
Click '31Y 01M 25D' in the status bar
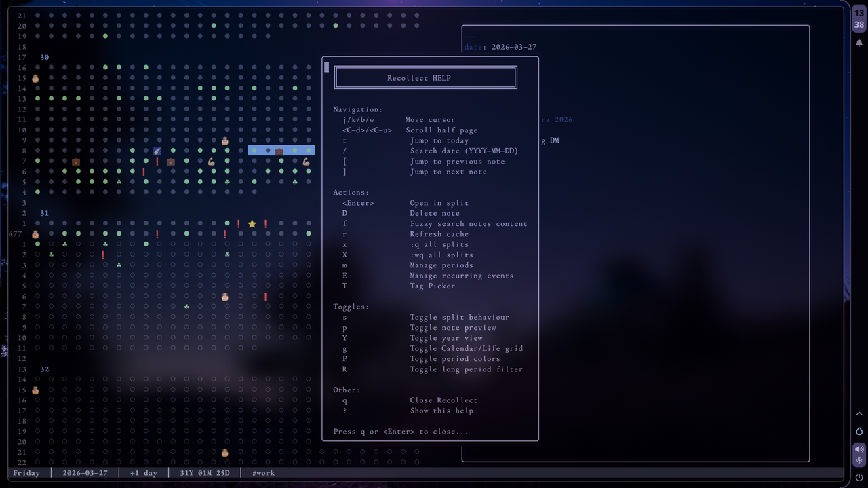205,473
